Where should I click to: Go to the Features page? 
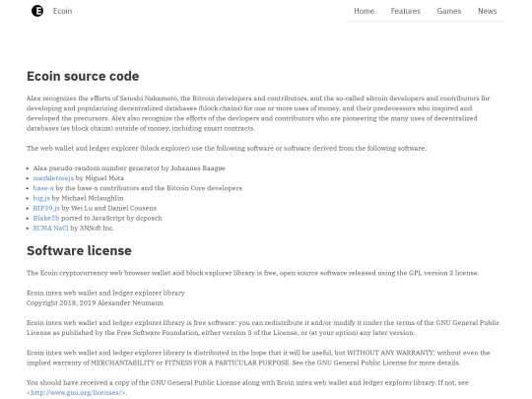click(x=406, y=11)
